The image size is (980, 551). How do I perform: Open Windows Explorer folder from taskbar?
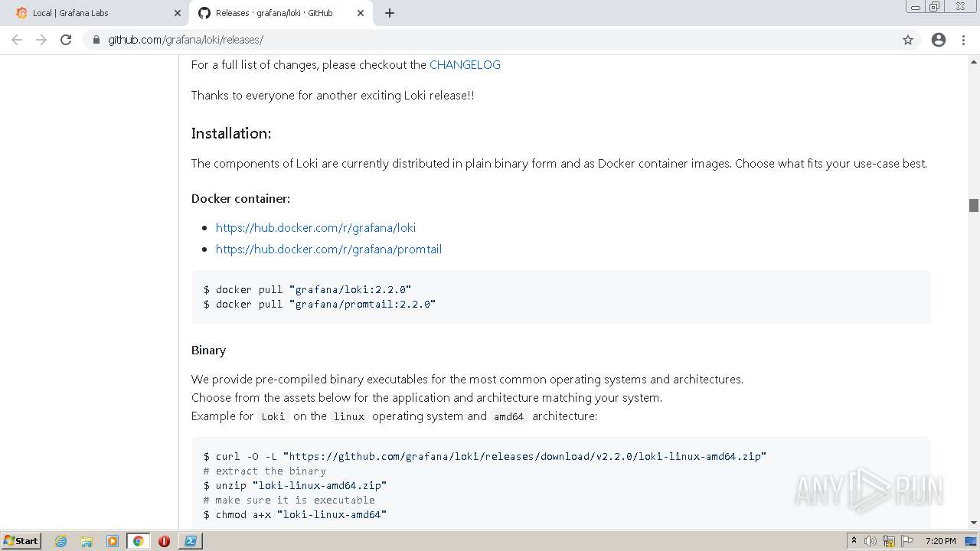[87, 541]
